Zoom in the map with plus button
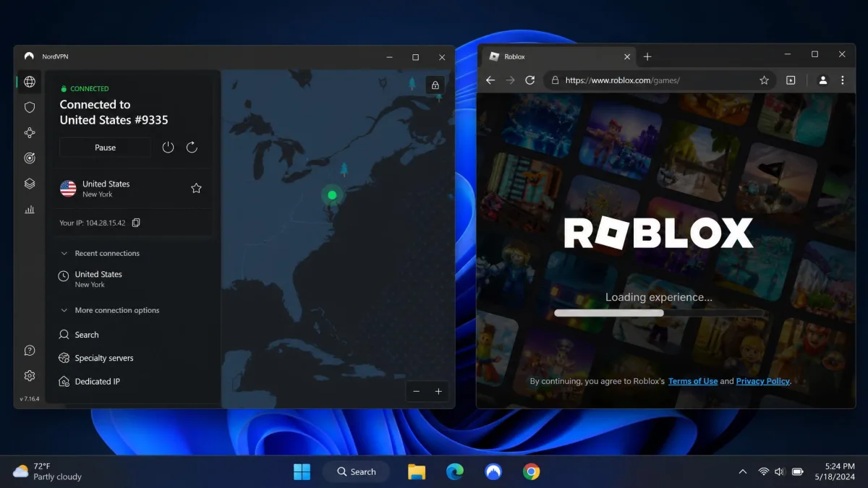This screenshot has height=488, width=868. pyautogui.click(x=438, y=391)
